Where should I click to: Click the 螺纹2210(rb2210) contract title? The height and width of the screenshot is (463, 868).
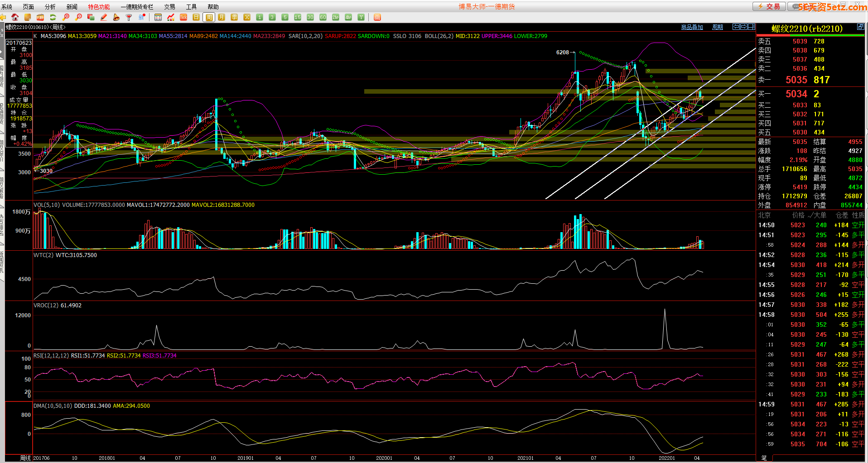click(807, 29)
